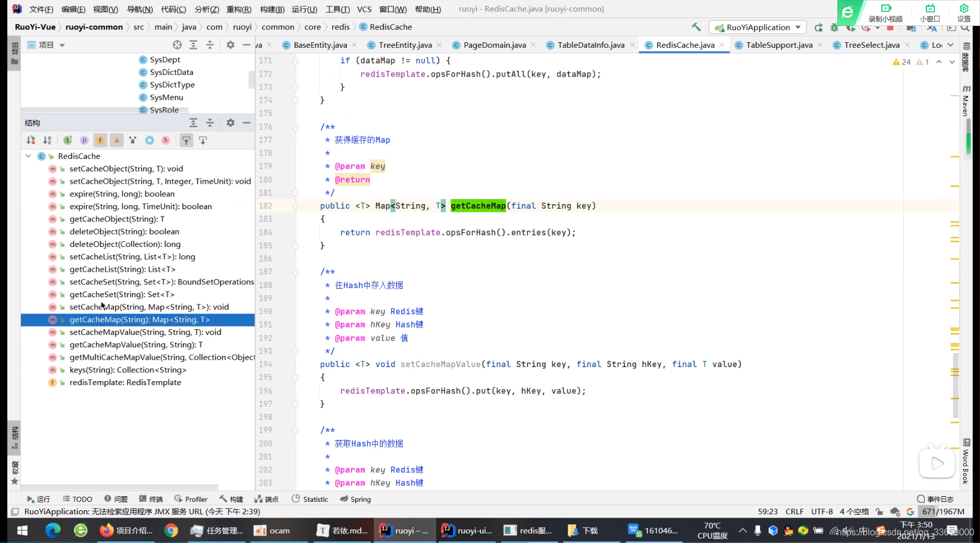The image size is (980, 543).
Task: Jump to next highlighted error arrow
Action: [x=952, y=62]
